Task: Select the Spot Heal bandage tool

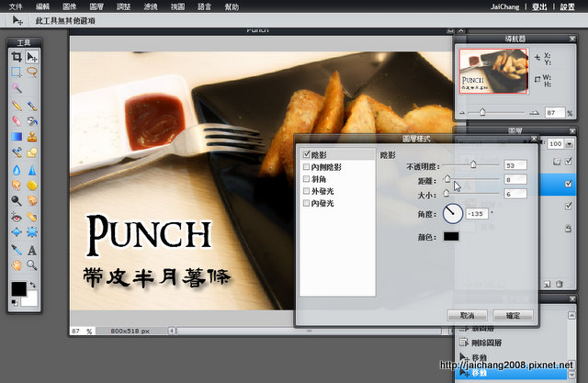Action: coord(32,217)
